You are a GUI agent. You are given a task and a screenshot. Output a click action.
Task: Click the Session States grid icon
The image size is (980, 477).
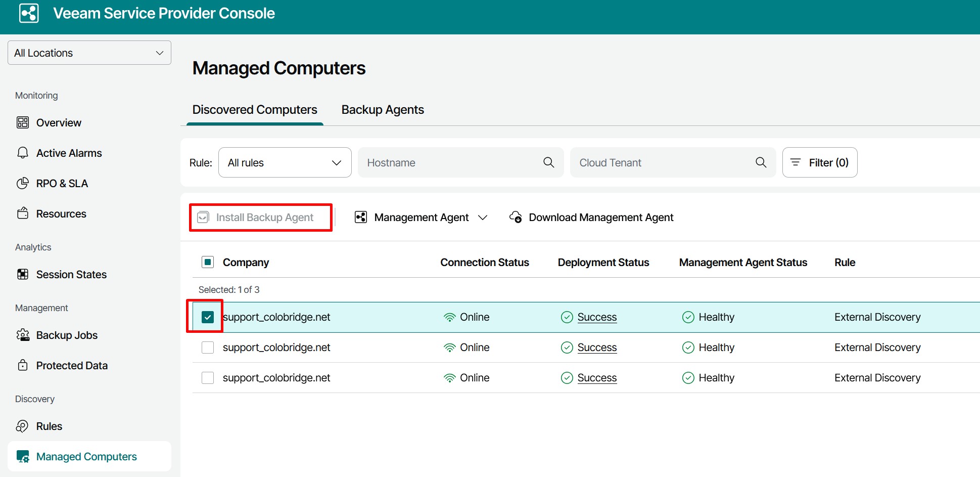click(23, 274)
